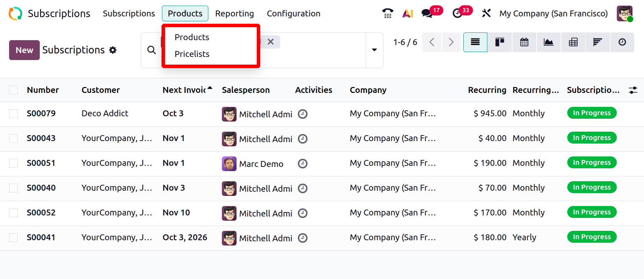Open the conversations messages icon
This screenshot has width=644, height=279.
click(x=427, y=13)
